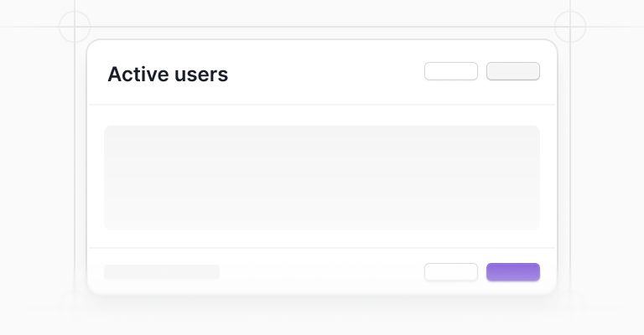Click the top-left crosshair circle marker
Screen dimensions: 644x335
(x=75, y=27)
